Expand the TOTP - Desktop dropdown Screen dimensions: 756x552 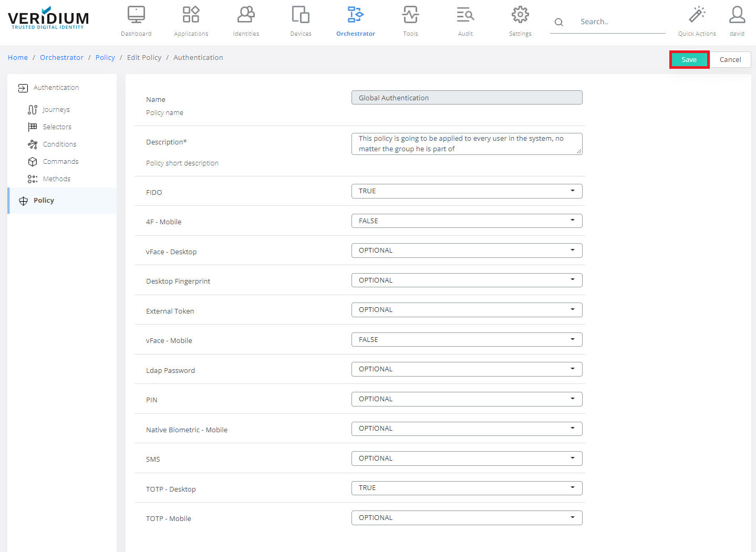(467, 488)
